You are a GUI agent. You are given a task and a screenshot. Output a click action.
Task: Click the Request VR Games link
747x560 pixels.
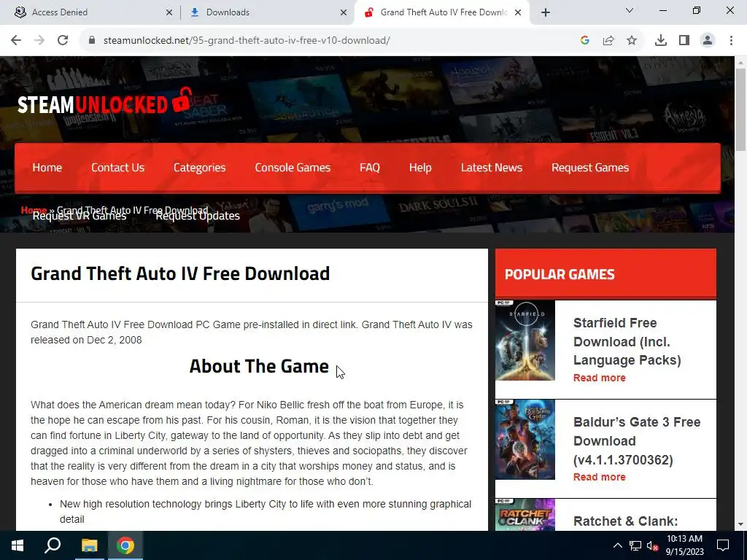[80, 216]
